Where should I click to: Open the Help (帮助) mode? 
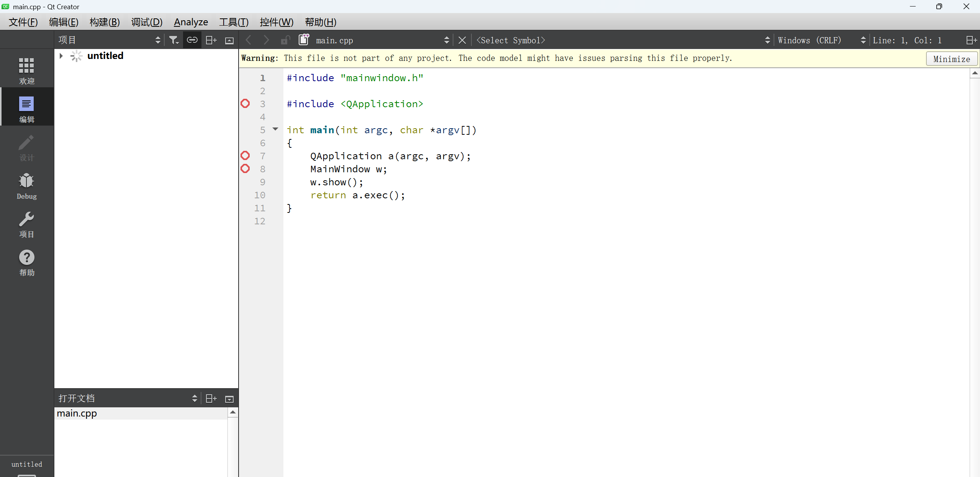pos(26,263)
